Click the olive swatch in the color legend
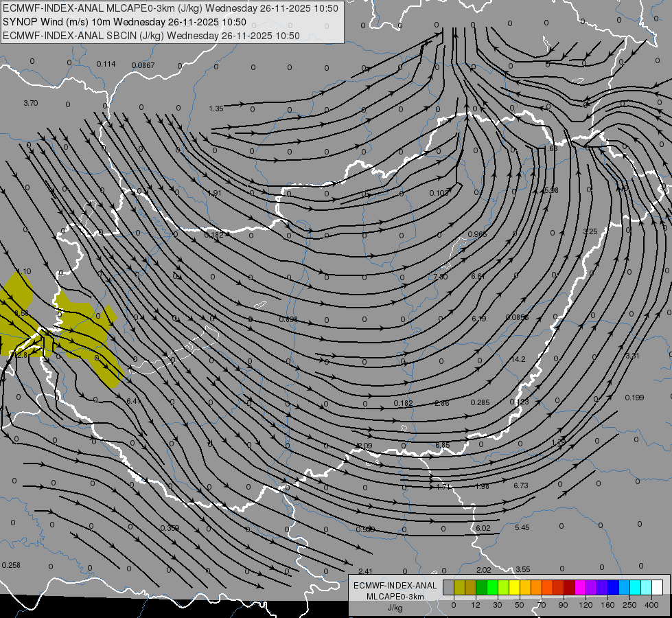Image resolution: width=672 pixels, height=618 pixels. (459, 587)
